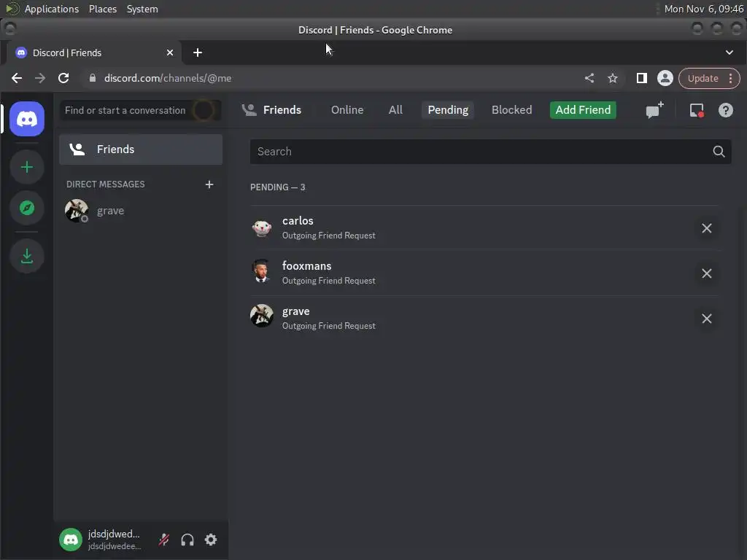This screenshot has width=747, height=560.
Task: Switch to the Online tab
Action: click(x=347, y=110)
